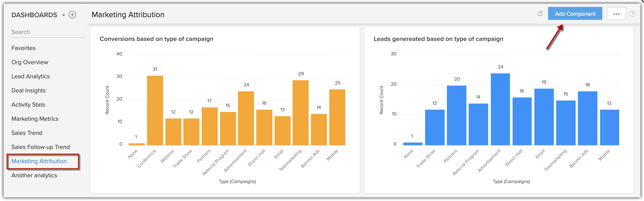644x201 pixels.
Task: Switch to the Sales Trend dashboard
Action: [27, 133]
